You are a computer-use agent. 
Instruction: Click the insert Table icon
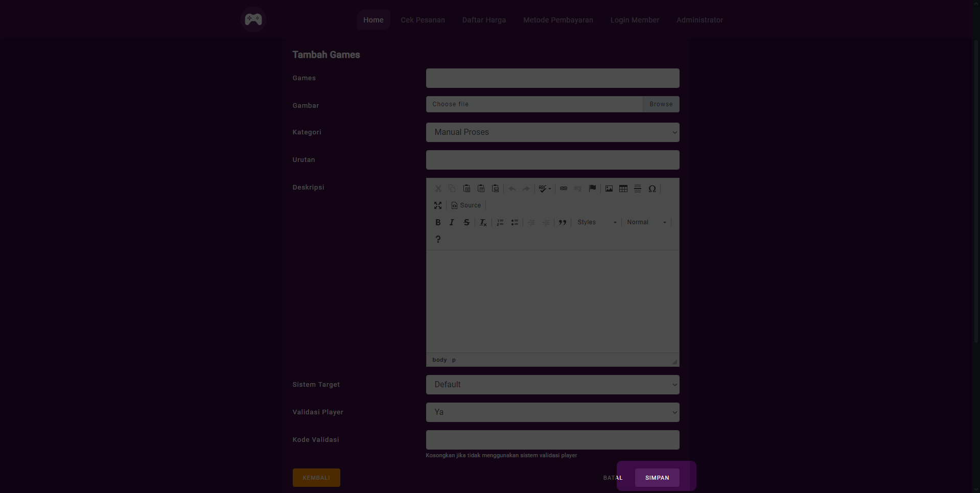tap(623, 189)
